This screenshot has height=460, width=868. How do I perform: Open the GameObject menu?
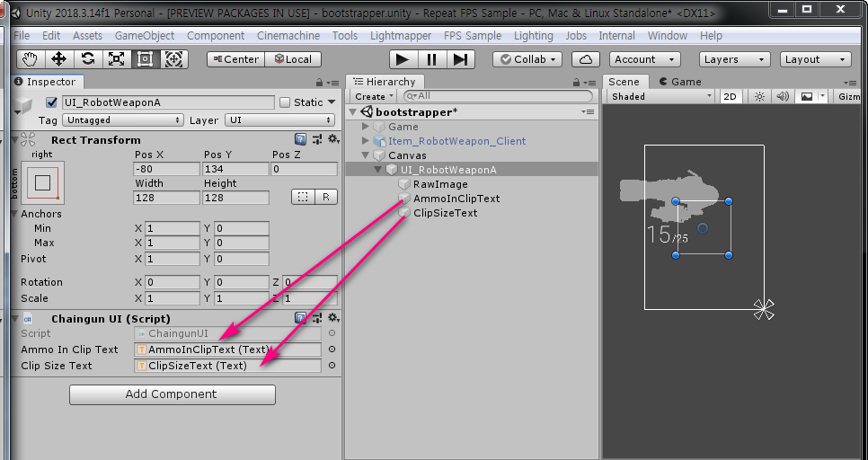[x=145, y=35]
